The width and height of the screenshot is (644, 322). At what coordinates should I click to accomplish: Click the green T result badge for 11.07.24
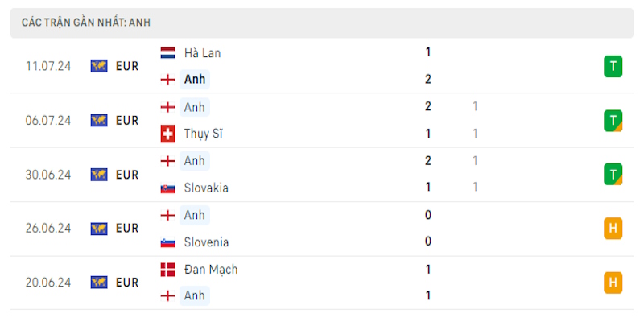613,66
